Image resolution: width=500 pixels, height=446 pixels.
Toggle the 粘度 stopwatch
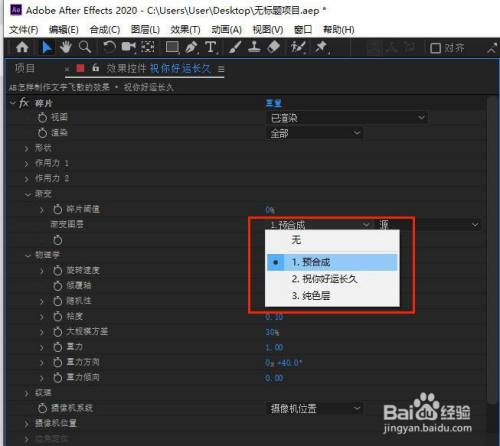(x=58, y=316)
